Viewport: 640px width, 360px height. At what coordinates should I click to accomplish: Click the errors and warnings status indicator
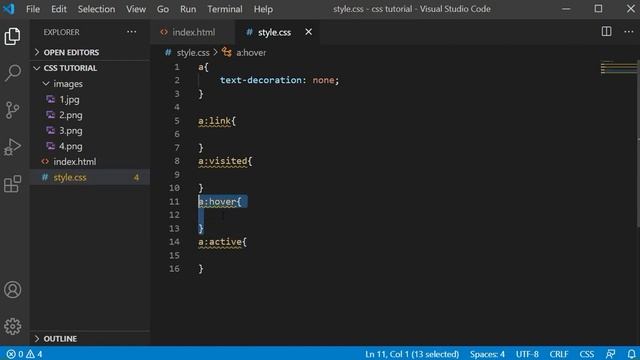[x=25, y=354]
